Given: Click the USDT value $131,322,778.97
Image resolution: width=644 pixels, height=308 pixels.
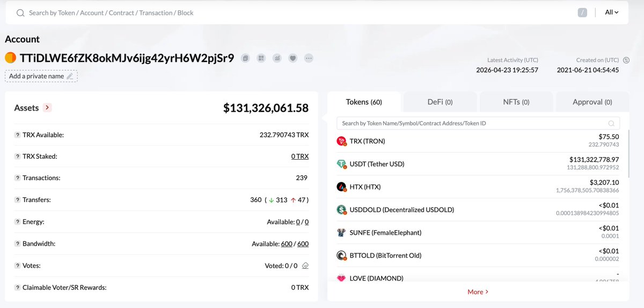Looking at the screenshot, I should click(594, 160).
